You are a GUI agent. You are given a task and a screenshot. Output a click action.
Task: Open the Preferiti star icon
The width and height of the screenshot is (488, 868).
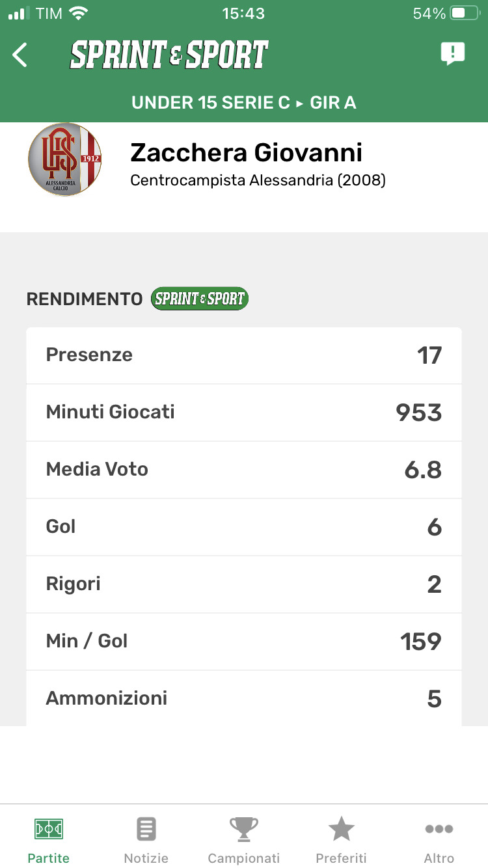click(341, 829)
